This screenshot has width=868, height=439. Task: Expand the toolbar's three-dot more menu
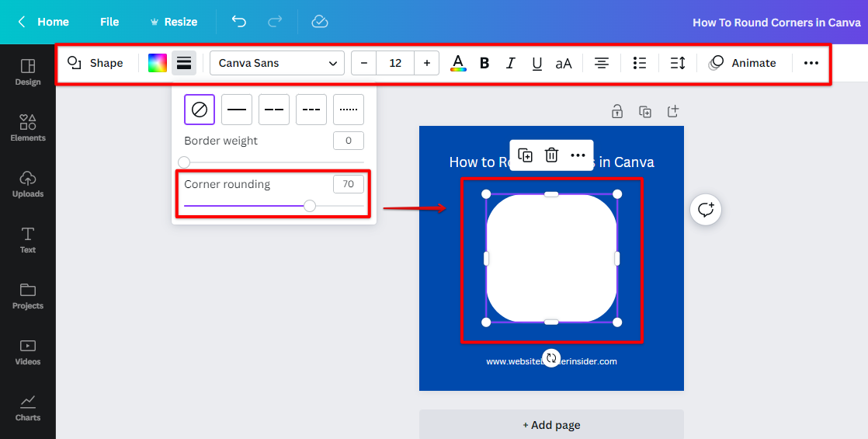[x=811, y=63]
